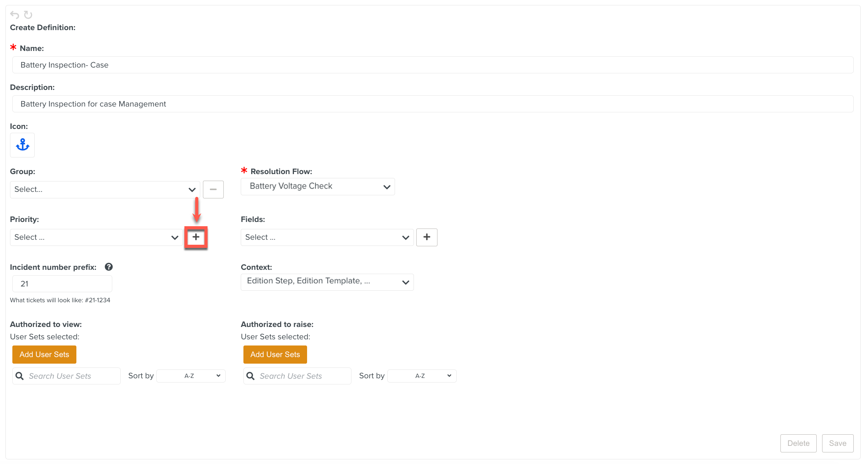Open the Resolution Flow dropdown
The image size is (868, 464).
317,186
